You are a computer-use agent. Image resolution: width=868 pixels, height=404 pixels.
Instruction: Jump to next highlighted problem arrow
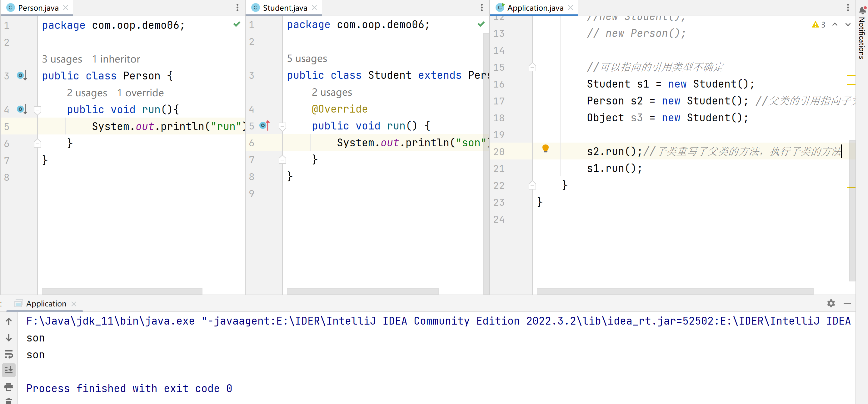tap(848, 25)
